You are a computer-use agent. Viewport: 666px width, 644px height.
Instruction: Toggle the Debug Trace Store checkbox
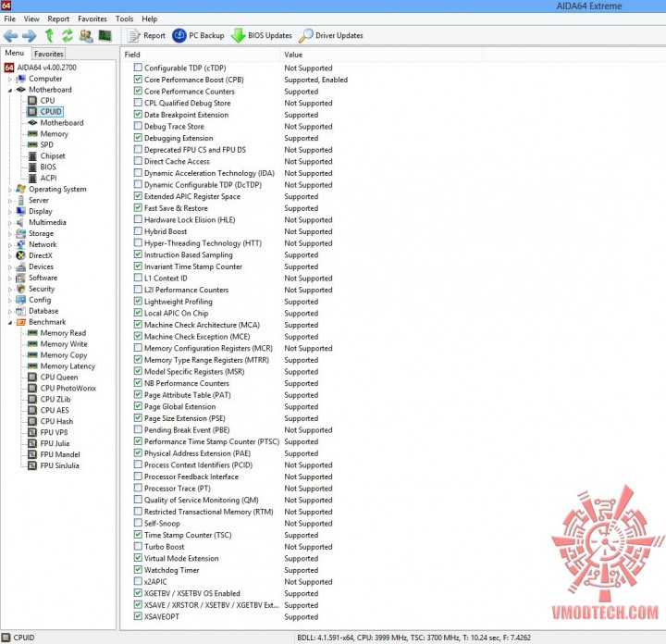(x=138, y=126)
